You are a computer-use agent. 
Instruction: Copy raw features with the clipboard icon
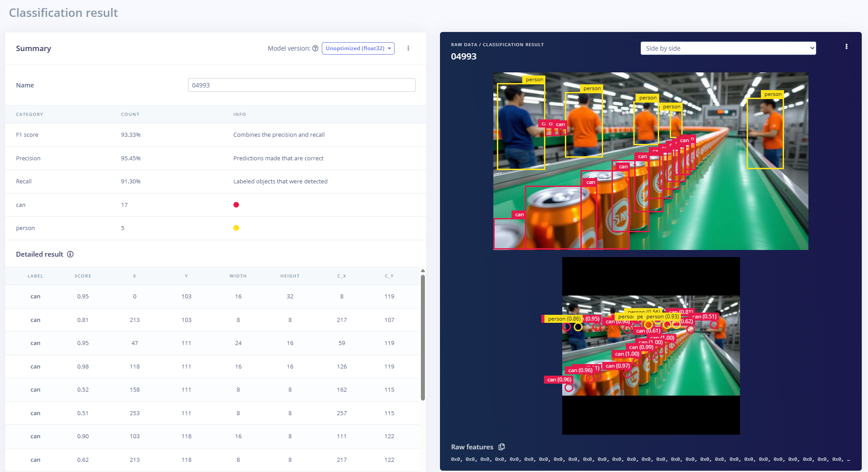pyautogui.click(x=501, y=447)
